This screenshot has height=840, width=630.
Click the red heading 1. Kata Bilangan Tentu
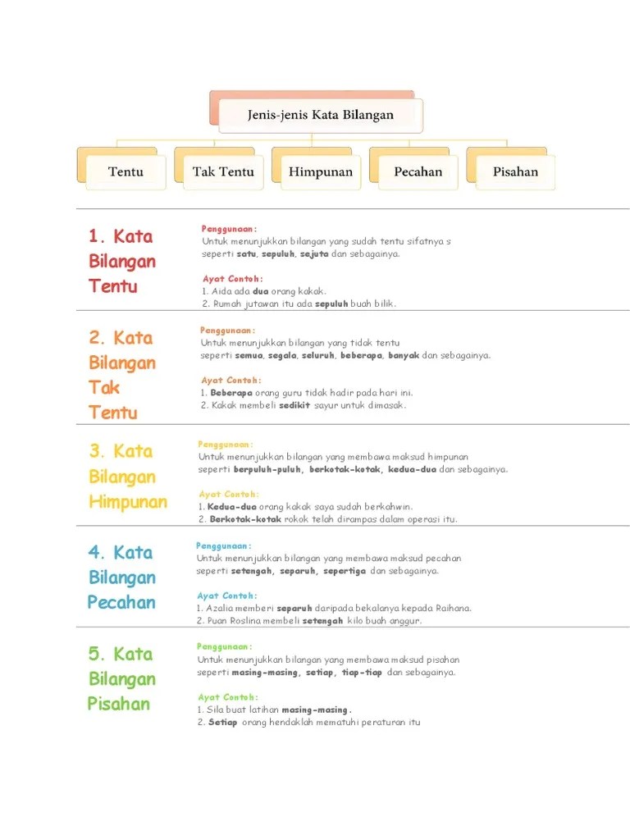coord(120,262)
